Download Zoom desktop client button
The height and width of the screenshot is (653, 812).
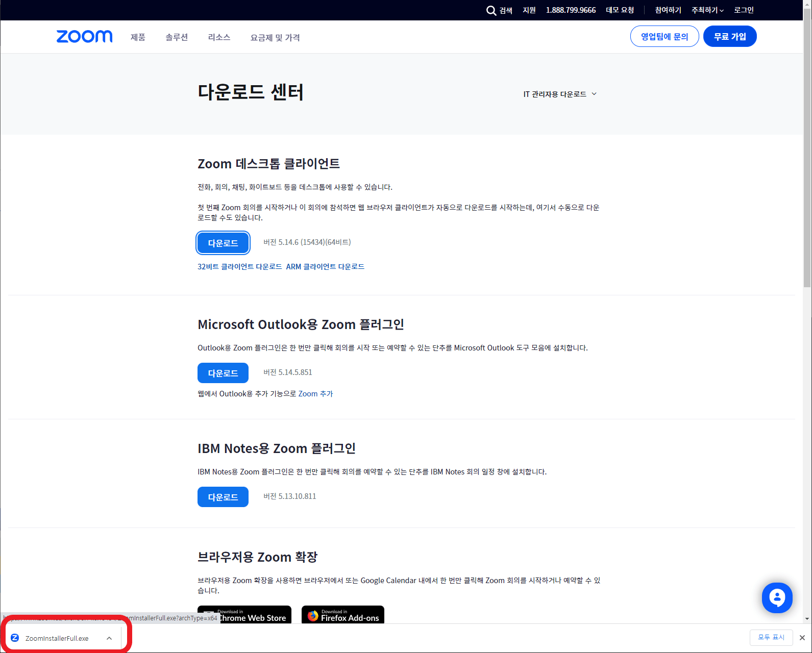click(x=223, y=243)
